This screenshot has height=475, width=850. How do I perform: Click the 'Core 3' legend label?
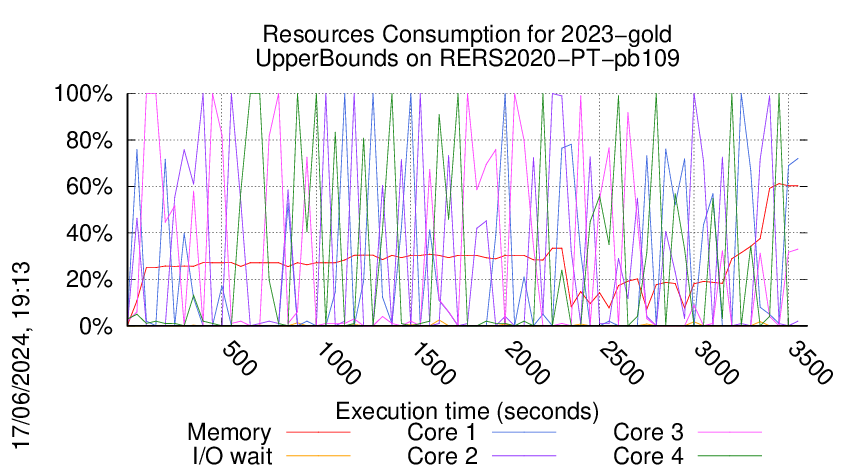point(648,433)
